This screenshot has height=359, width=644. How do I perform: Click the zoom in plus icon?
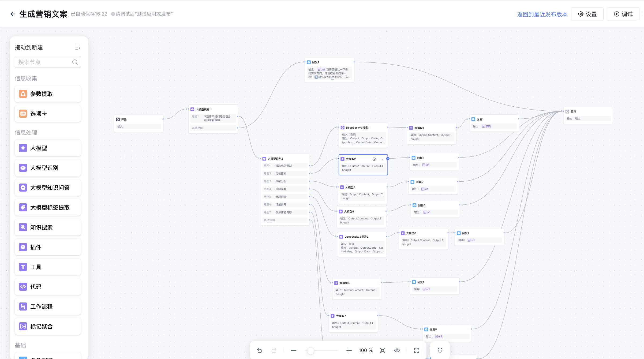click(x=349, y=350)
